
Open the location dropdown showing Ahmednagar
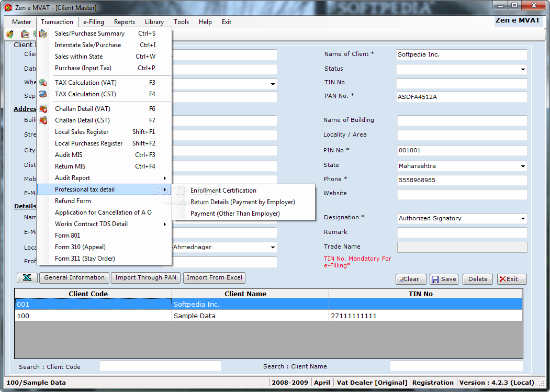coord(273,248)
